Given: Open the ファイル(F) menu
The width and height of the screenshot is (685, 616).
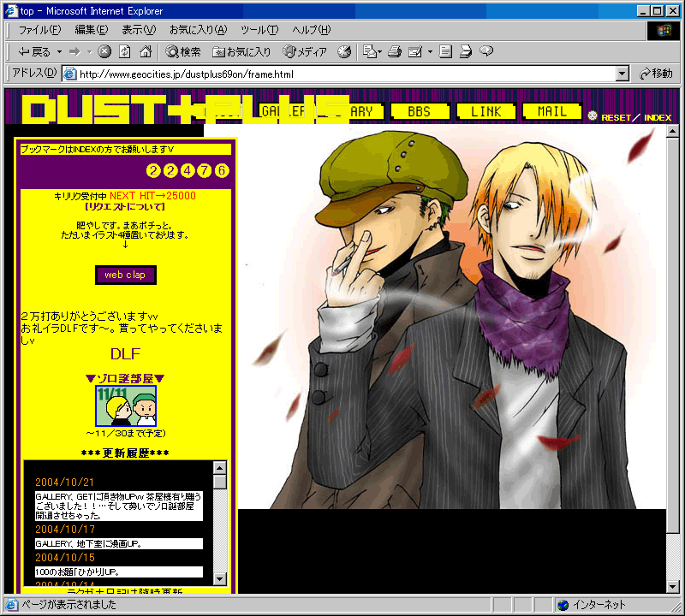Looking at the screenshot, I should pyautogui.click(x=39, y=30).
